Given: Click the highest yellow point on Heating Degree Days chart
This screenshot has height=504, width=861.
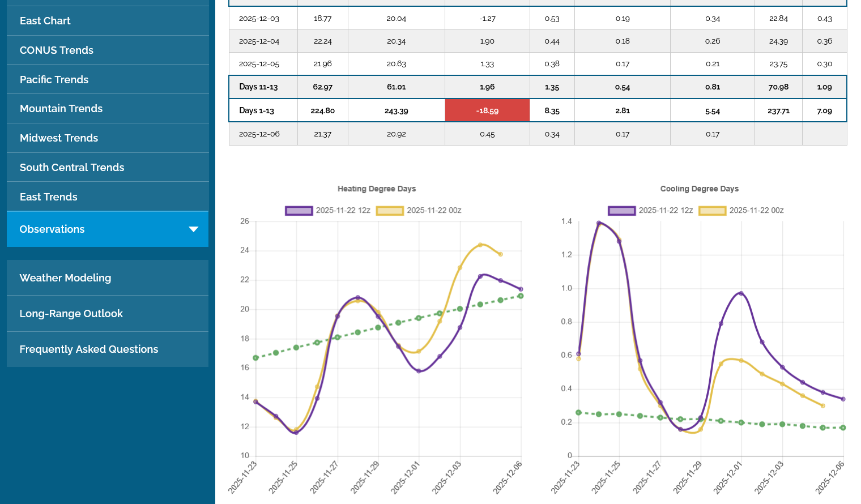Looking at the screenshot, I should pyautogui.click(x=480, y=245).
